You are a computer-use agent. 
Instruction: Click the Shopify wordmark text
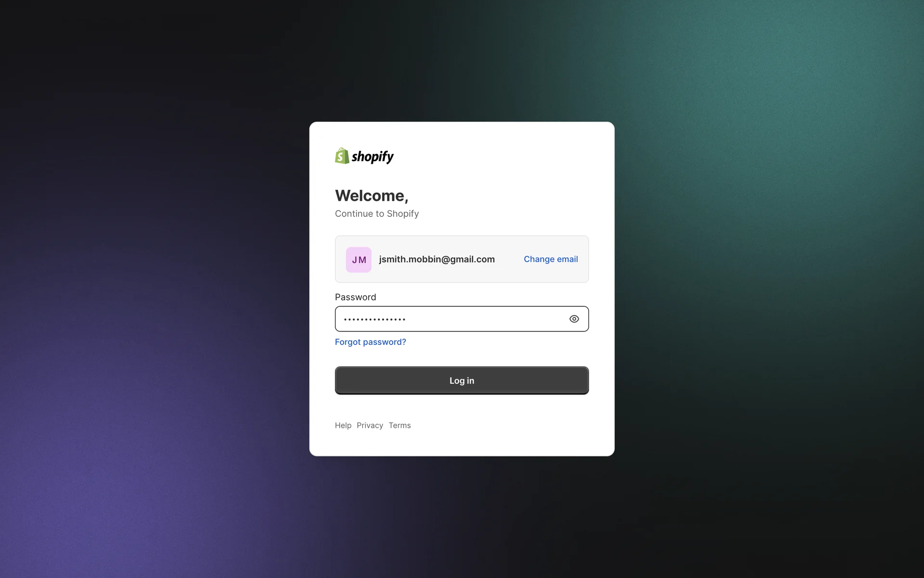(372, 157)
